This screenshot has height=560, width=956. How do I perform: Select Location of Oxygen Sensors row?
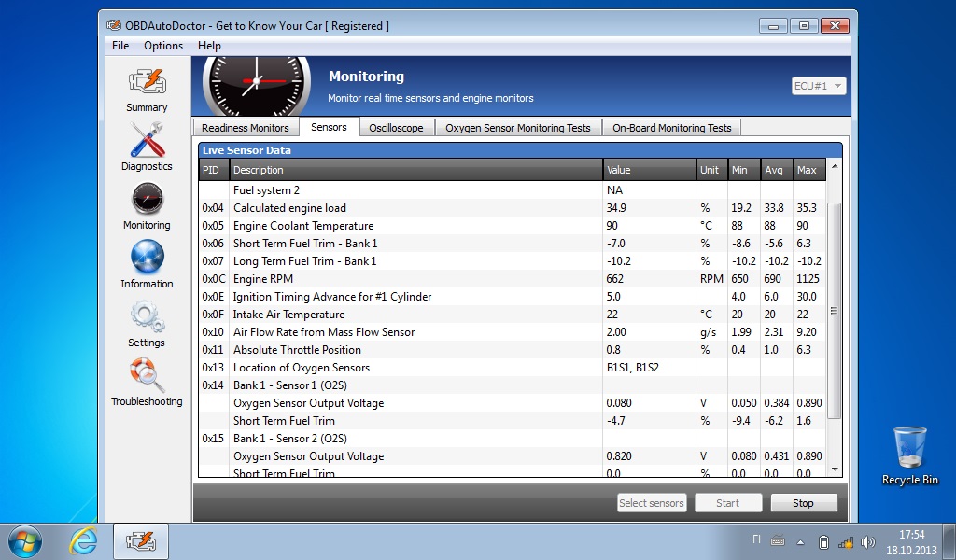pyautogui.click(x=513, y=368)
